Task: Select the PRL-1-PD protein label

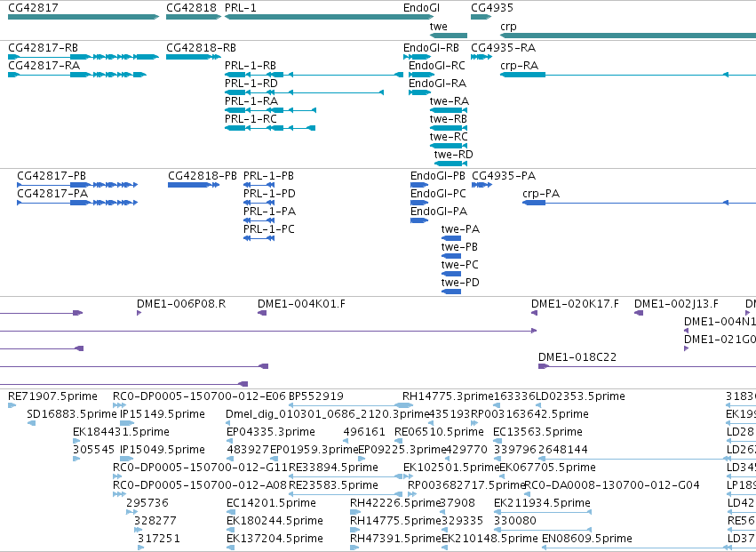Action: (x=269, y=194)
